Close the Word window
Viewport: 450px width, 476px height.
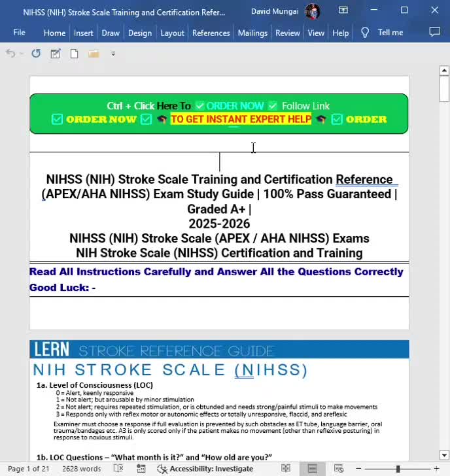[434, 10]
